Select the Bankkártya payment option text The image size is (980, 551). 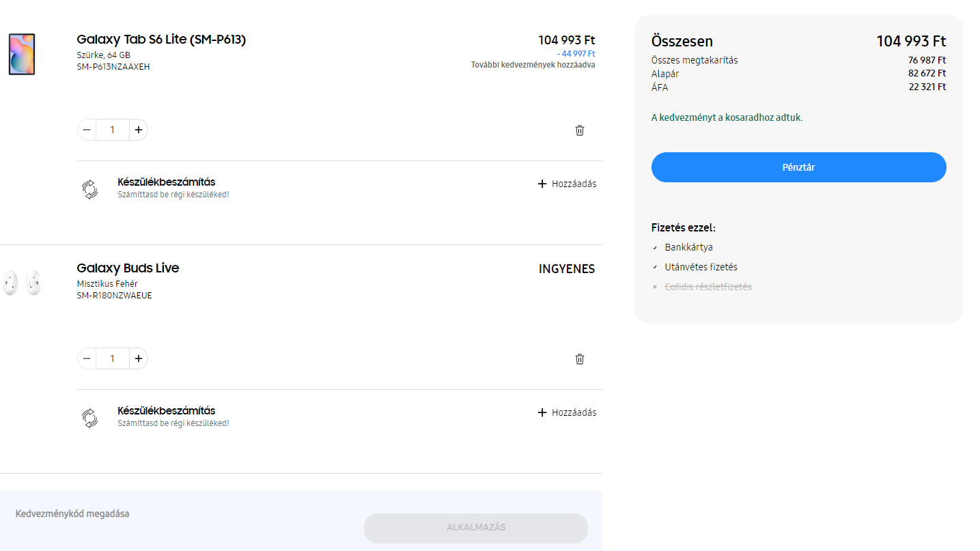coord(688,247)
